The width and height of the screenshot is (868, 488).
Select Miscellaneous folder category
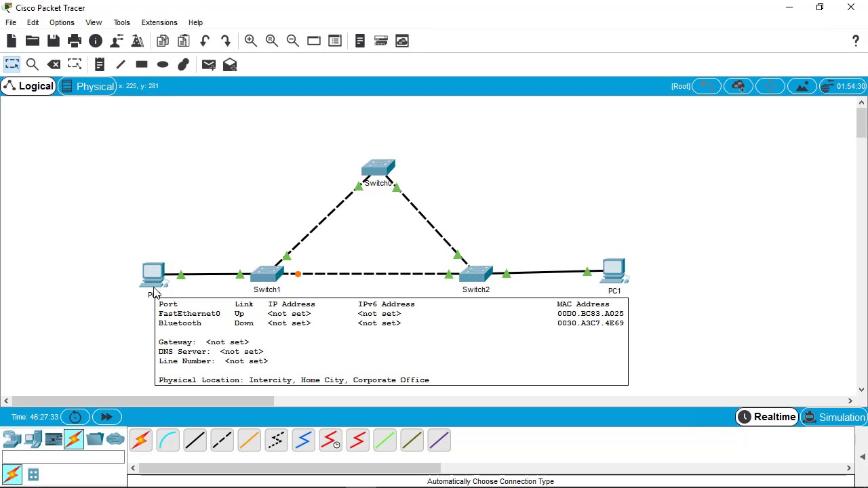click(95, 439)
